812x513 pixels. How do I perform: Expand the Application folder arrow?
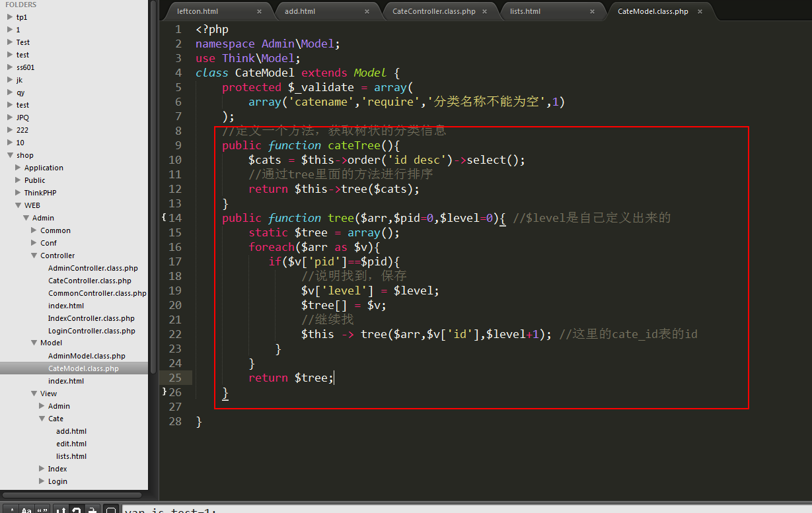pos(18,168)
